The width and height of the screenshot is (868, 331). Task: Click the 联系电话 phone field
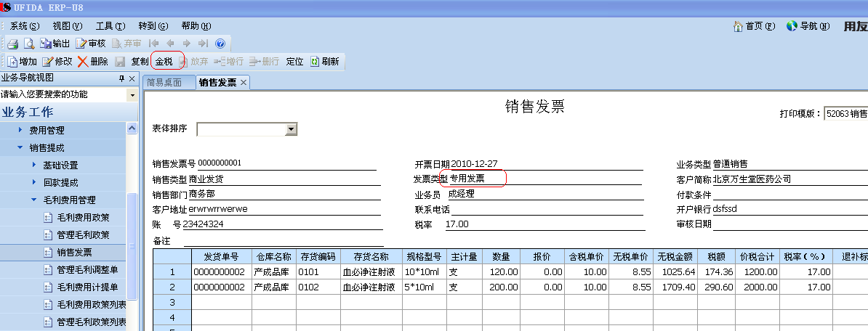click(547, 210)
